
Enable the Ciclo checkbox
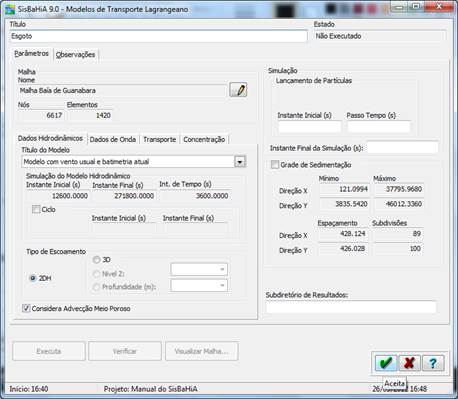click(36, 209)
